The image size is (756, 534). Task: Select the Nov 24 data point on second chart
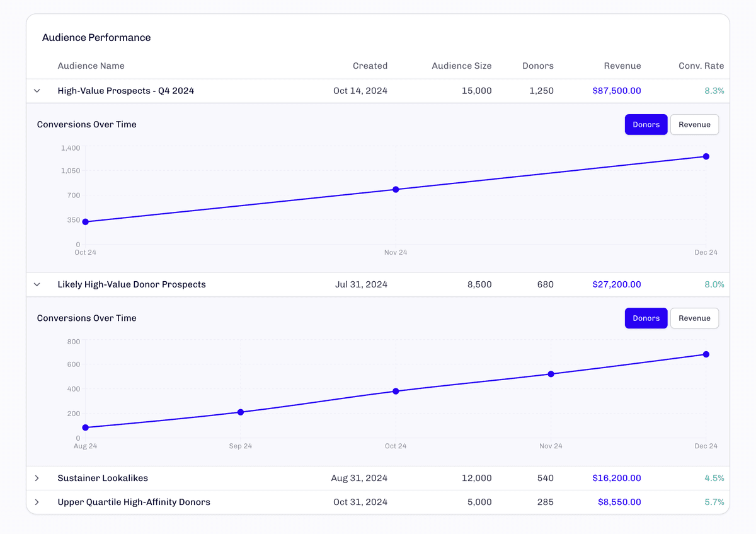[551, 374]
